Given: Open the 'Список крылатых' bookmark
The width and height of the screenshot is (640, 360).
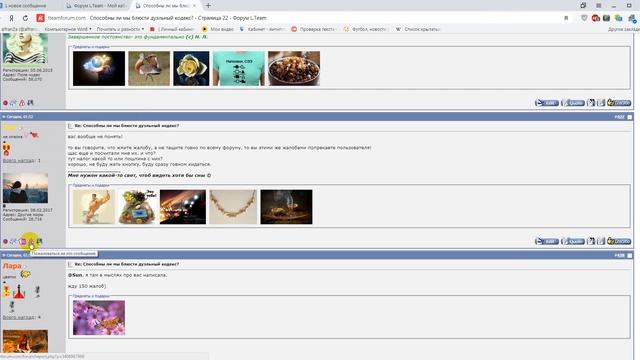Looking at the screenshot, I should click(418, 29).
